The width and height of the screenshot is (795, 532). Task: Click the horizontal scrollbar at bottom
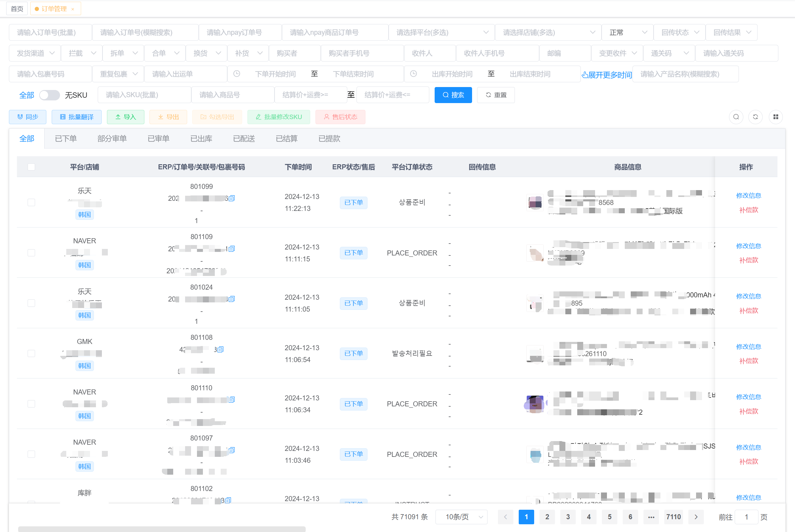(162, 529)
